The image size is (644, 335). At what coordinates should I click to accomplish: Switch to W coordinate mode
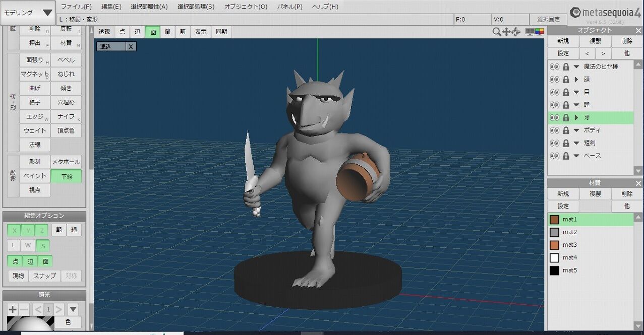[28, 246]
